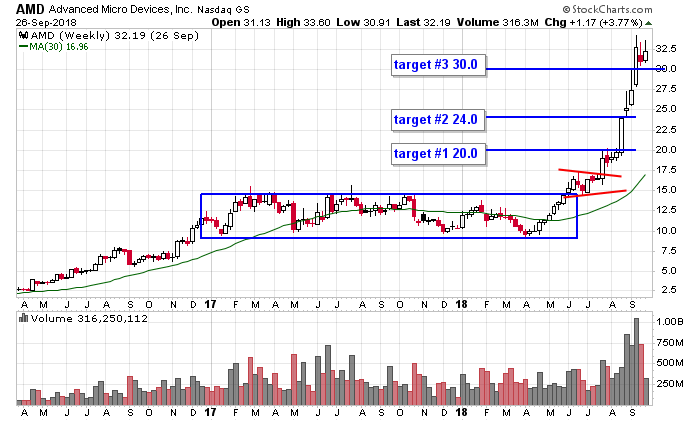Select the Low 30.91 value
The width and height of the screenshot is (700, 421).
click(366, 22)
